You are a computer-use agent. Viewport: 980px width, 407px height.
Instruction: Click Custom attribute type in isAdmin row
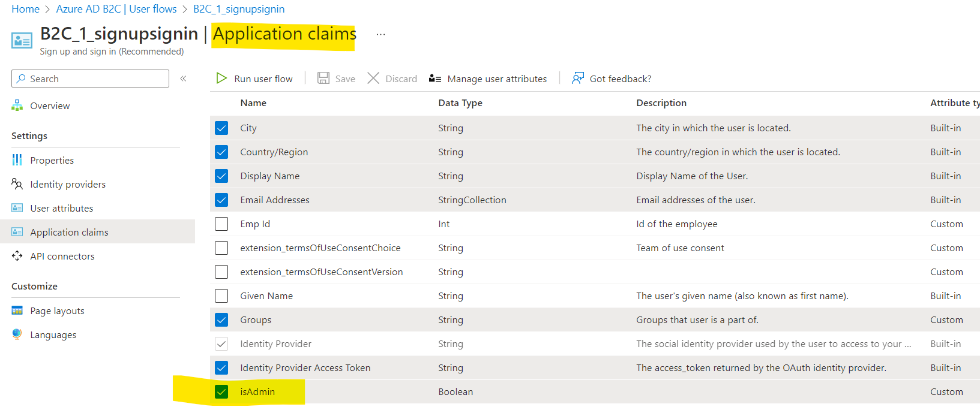coord(946,391)
